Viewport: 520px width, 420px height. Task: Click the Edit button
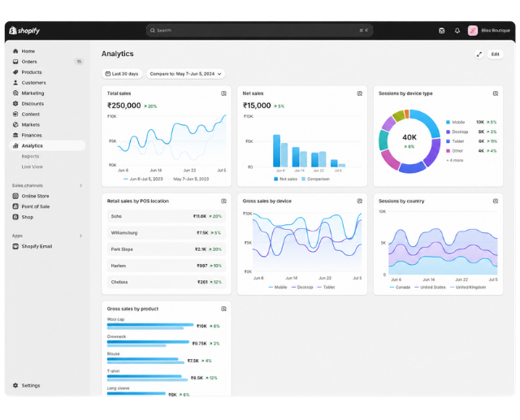[495, 54]
